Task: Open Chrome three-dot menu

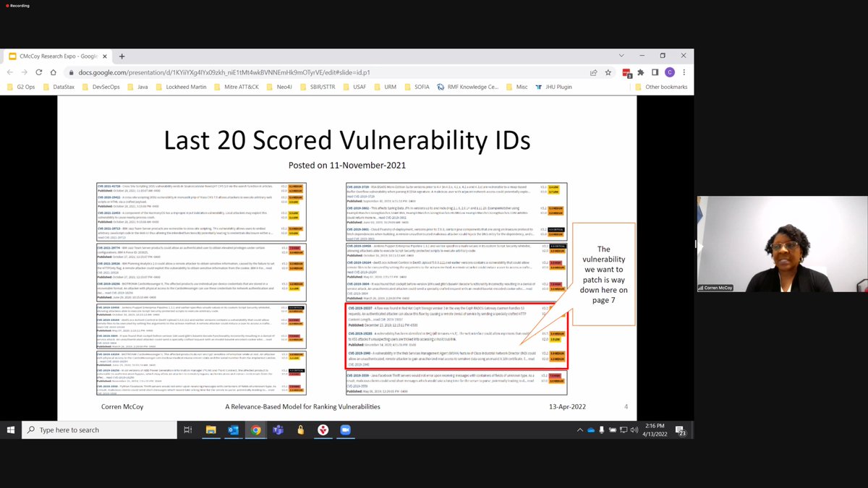Action: pos(684,72)
